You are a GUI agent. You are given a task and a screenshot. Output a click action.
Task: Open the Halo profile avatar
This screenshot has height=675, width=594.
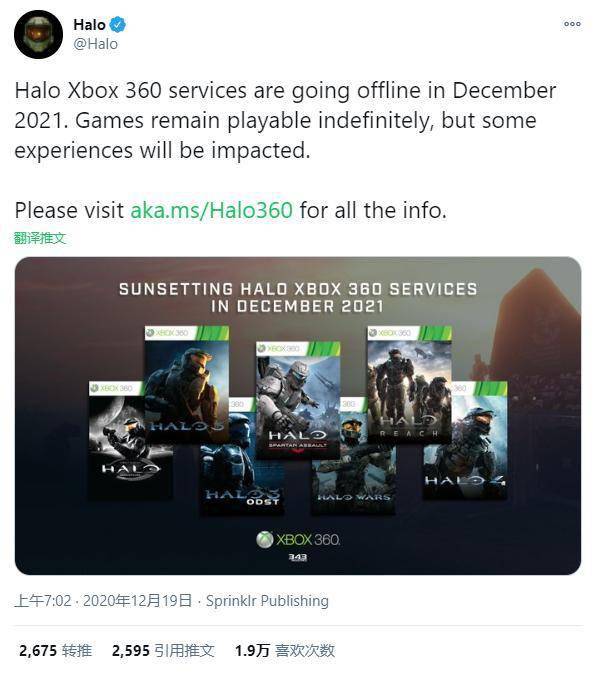tap(38, 34)
